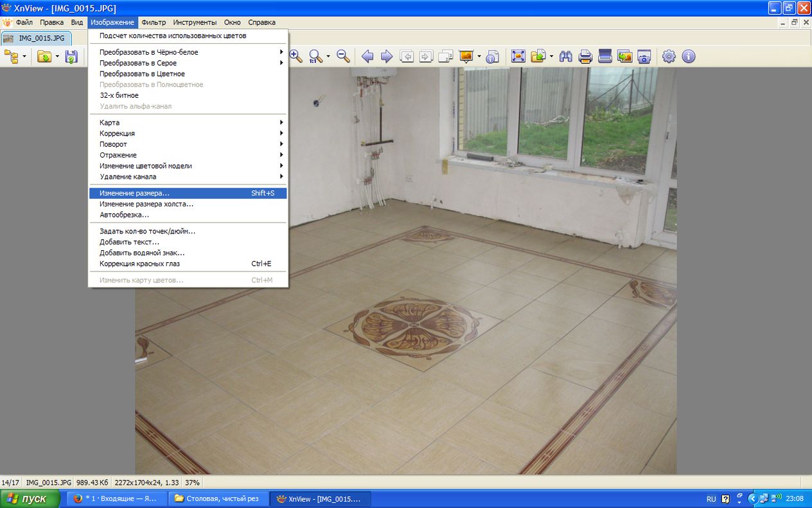The image size is (812, 508).
Task: Open dropdown arrow next to slideshow icon
Action: 479,57
